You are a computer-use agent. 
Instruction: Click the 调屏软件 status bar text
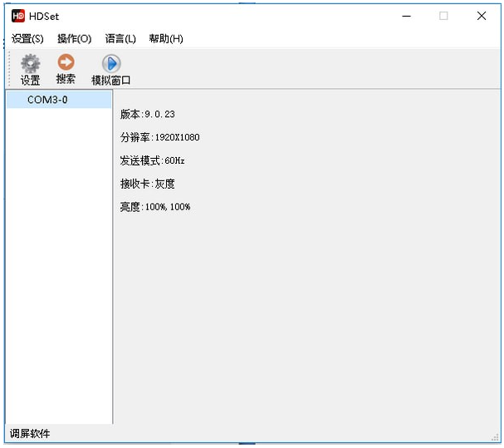(30, 434)
